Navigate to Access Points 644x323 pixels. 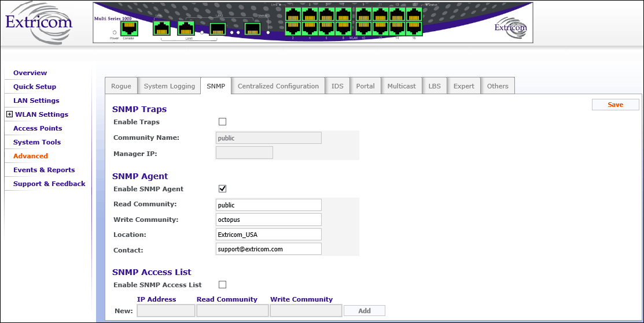tap(38, 128)
